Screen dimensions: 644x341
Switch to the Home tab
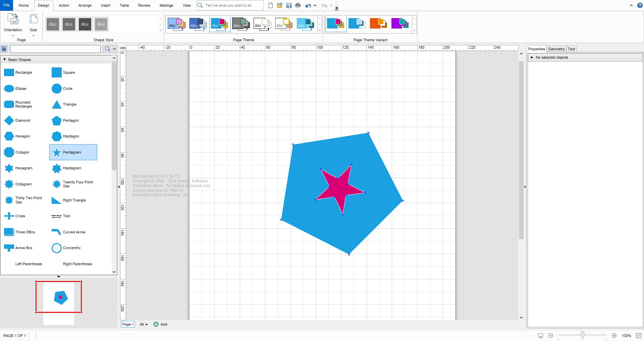23,5
